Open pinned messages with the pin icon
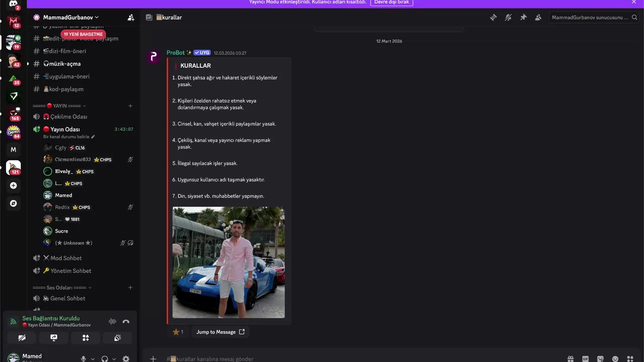Image resolution: width=644 pixels, height=362 pixels. click(x=523, y=17)
